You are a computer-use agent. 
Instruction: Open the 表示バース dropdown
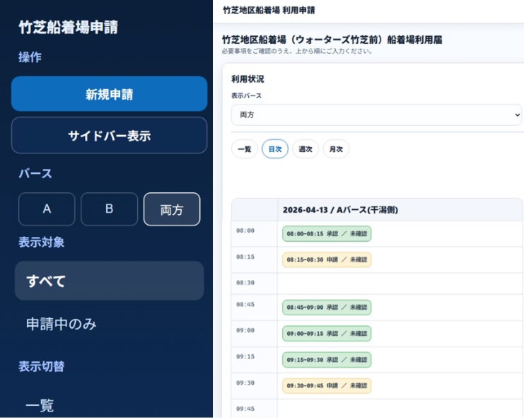(x=376, y=115)
